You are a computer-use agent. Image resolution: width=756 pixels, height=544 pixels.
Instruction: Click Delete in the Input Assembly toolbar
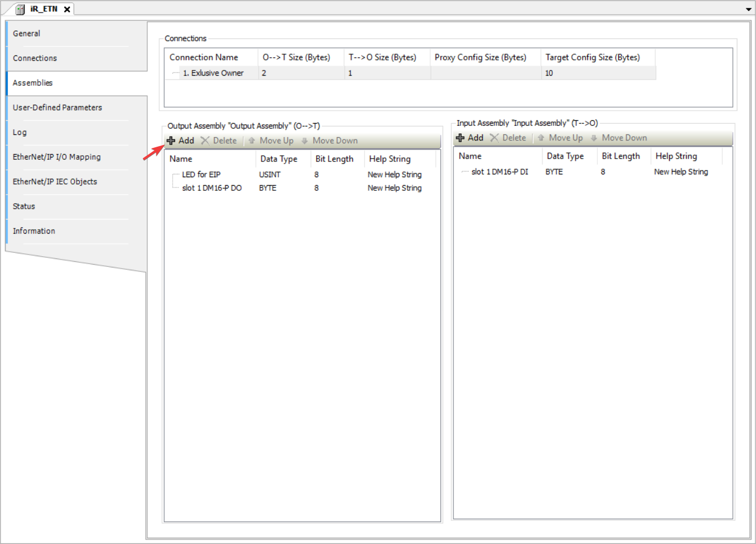[508, 138]
